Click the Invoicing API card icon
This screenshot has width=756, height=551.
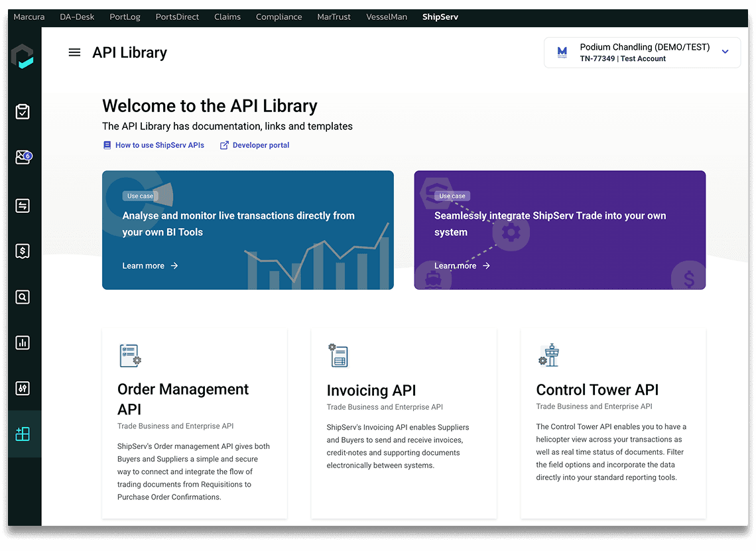coord(338,356)
